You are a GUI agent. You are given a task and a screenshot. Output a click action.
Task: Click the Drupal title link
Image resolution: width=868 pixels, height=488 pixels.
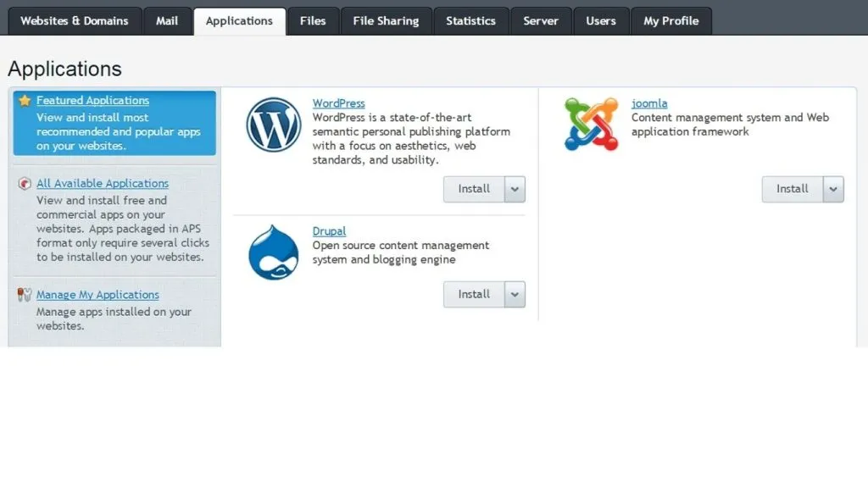329,230
